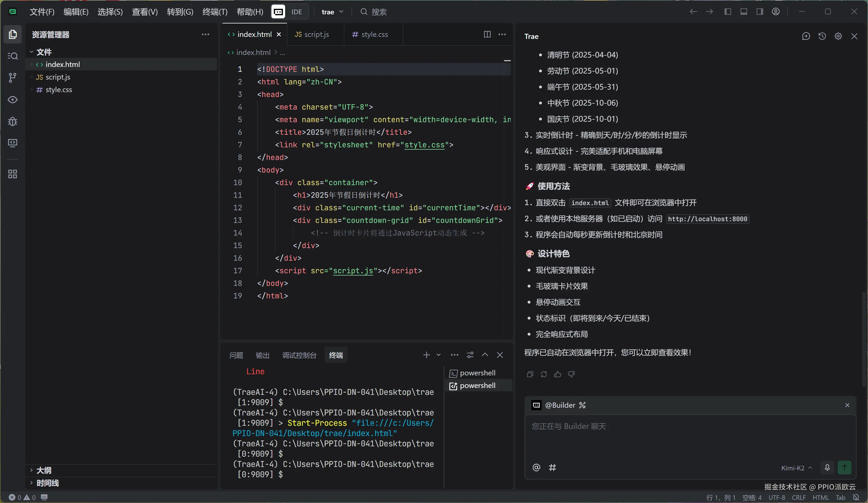Open the 终端(T) menu
The height and width of the screenshot is (503, 868).
[x=215, y=12]
